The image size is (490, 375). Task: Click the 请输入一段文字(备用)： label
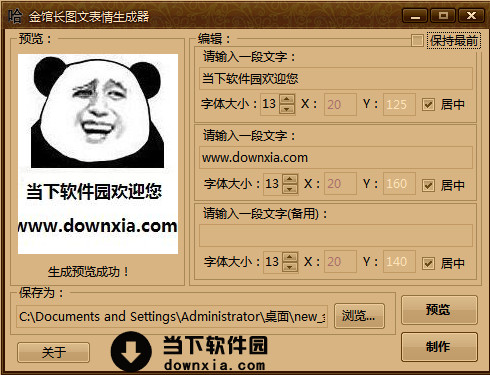click(x=265, y=214)
